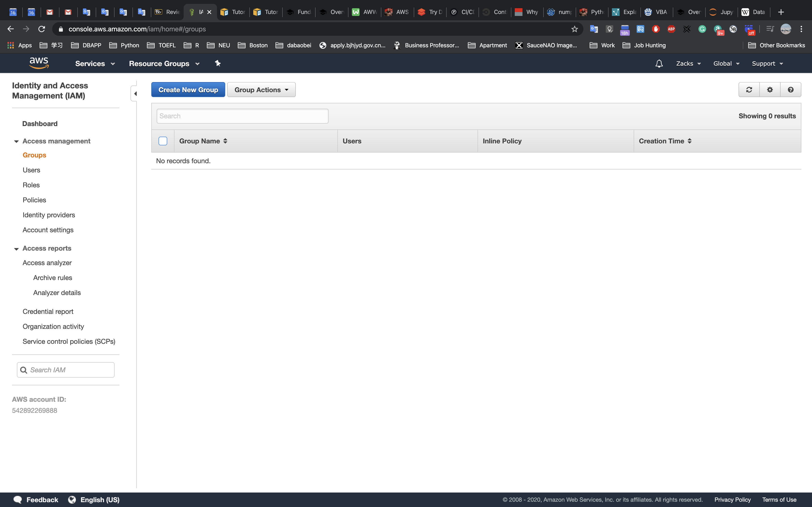The image size is (812, 507).
Task: Open AWS notifications bell
Action: (659, 64)
